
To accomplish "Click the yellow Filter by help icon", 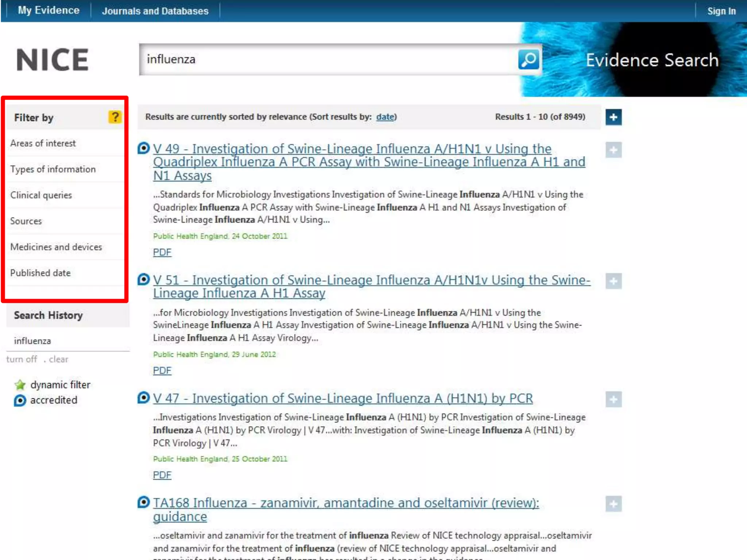I will 115,117.
